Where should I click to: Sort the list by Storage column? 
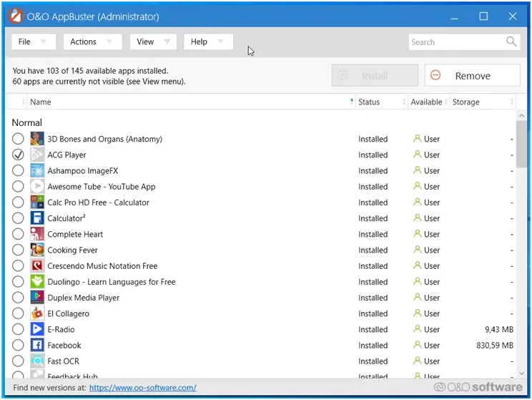[x=483, y=102]
